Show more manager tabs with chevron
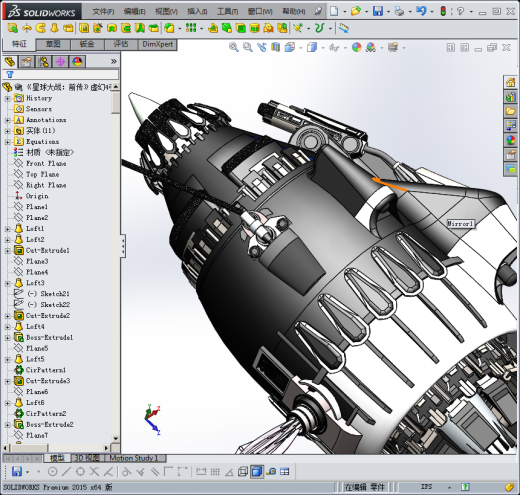 pyautogui.click(x=114, y=61)
